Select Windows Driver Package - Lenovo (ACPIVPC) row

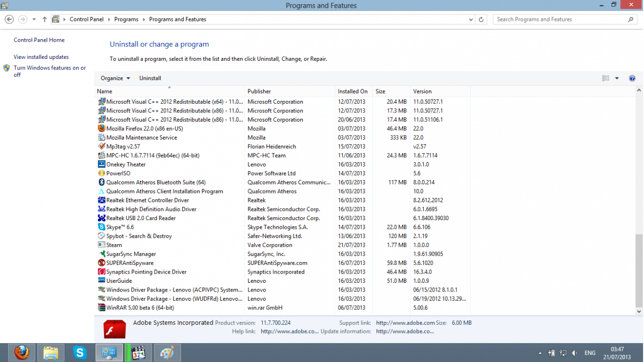[x=283, y=290]
